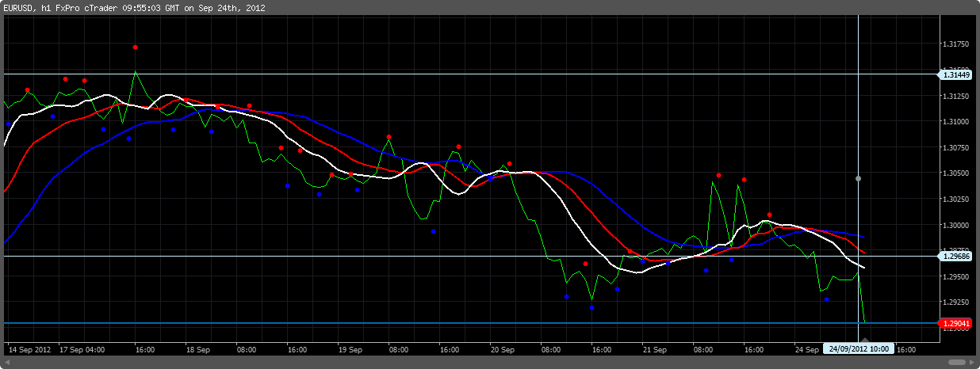The image size is (980, 369).
Task: Select the 1.31449 price label tag
Action: [956, 74]
